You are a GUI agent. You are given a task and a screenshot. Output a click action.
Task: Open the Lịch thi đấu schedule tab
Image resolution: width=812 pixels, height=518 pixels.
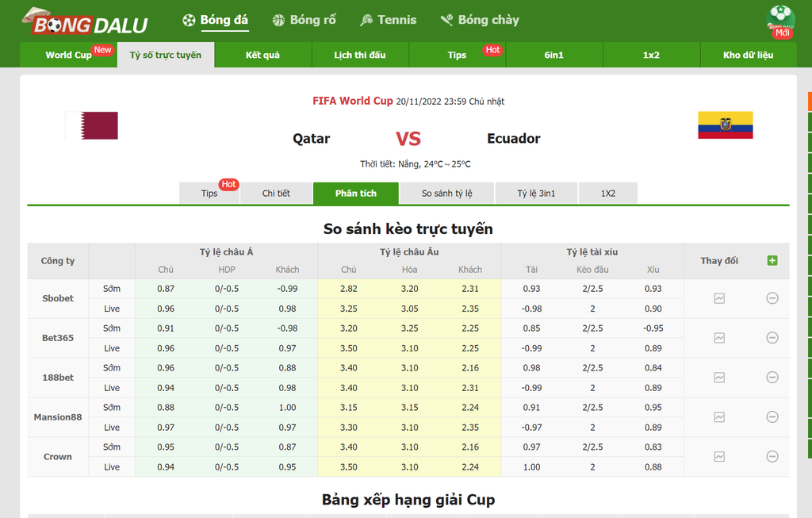(360, 55)
